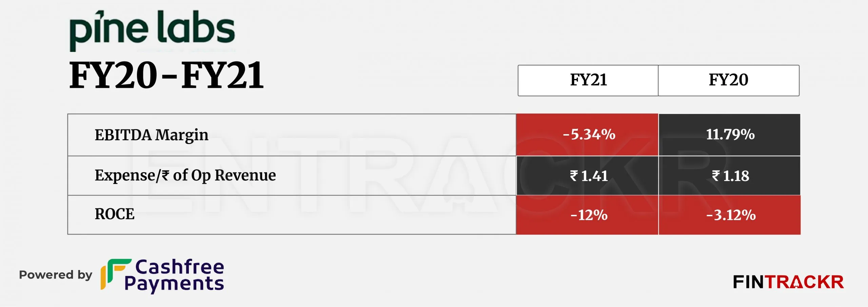868x307 pixels.
Task: Select the FY20 column header
Action: (x=729, y=80)
